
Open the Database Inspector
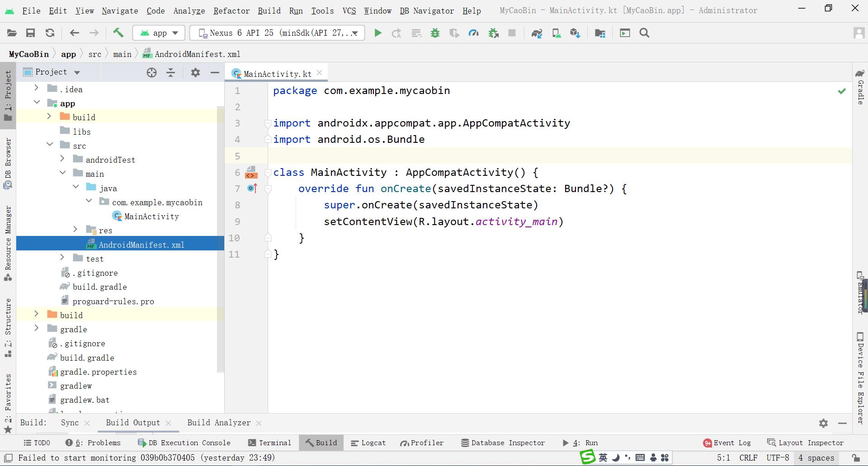[x=503, y=443]
